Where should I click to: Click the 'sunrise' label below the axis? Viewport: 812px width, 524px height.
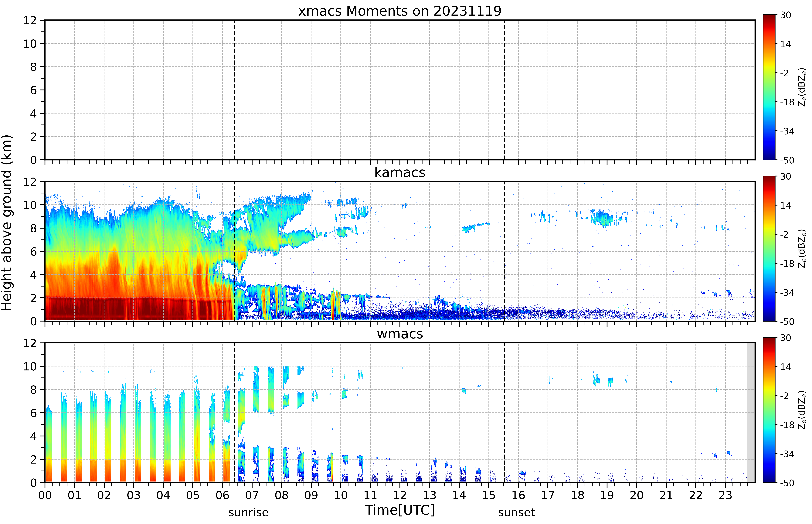pyautogui.click(x=248, y=512)
